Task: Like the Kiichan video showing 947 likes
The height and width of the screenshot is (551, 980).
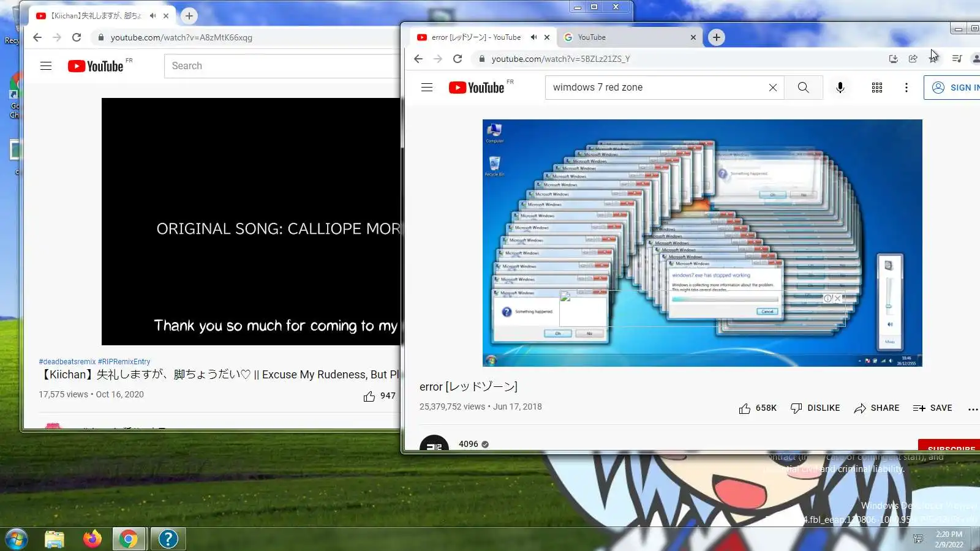Action: [379, 396]
